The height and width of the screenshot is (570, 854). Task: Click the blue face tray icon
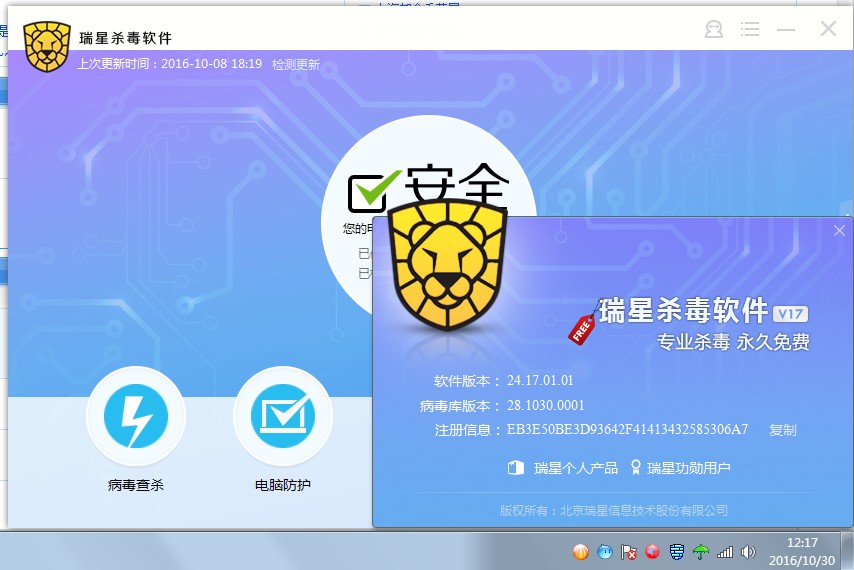[605, 553]
